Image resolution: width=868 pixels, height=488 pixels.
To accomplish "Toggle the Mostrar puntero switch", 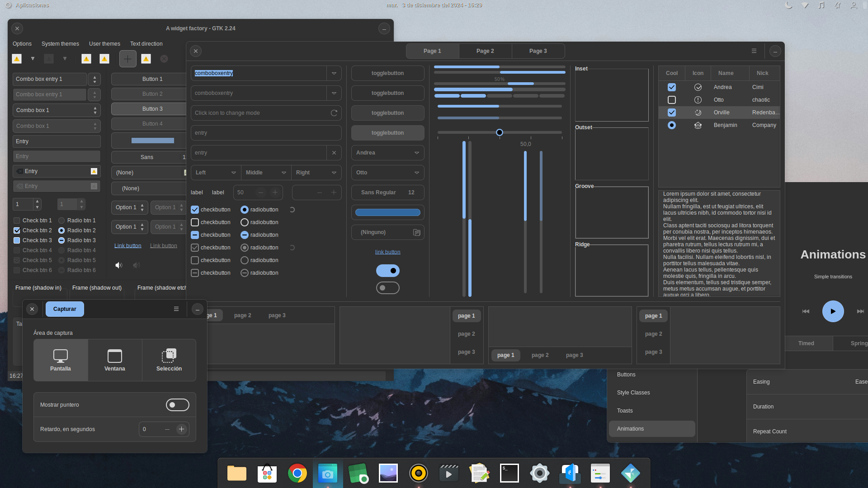I will (x=177, y=405).
